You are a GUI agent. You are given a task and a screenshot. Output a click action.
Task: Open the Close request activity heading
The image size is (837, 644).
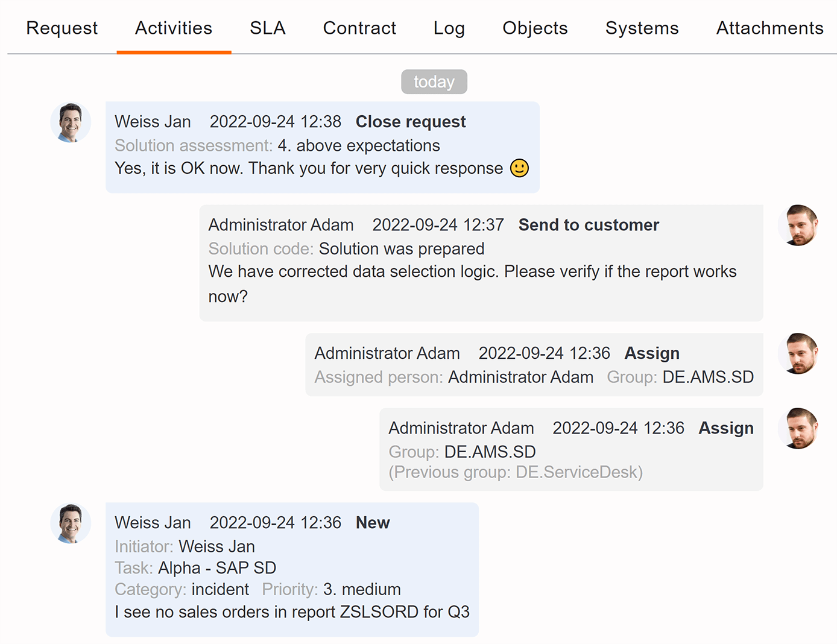pyautogui.click(x=411, y=122)
